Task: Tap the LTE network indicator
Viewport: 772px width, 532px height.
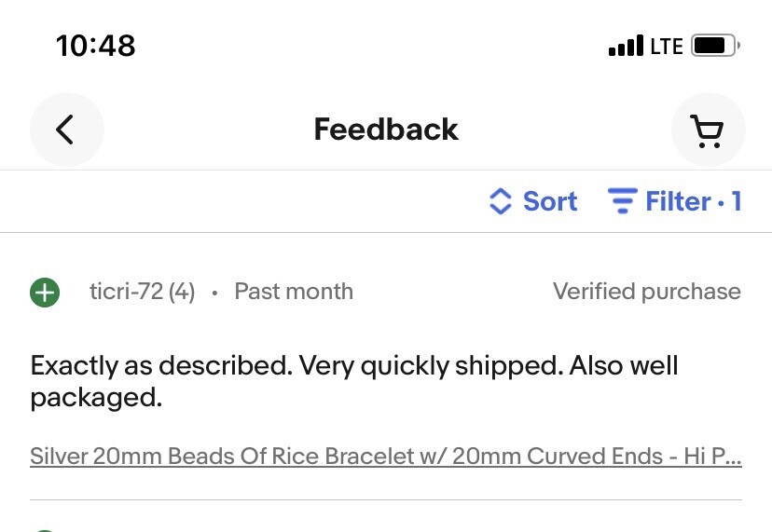Action: point(667,47)
